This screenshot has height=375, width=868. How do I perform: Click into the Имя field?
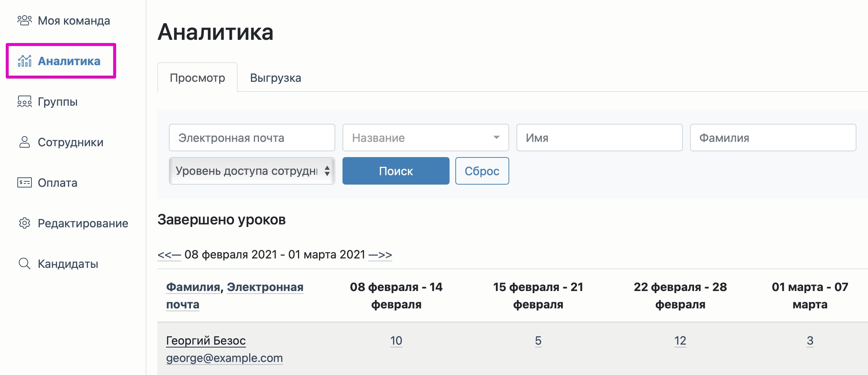click(x=599, y=138)
